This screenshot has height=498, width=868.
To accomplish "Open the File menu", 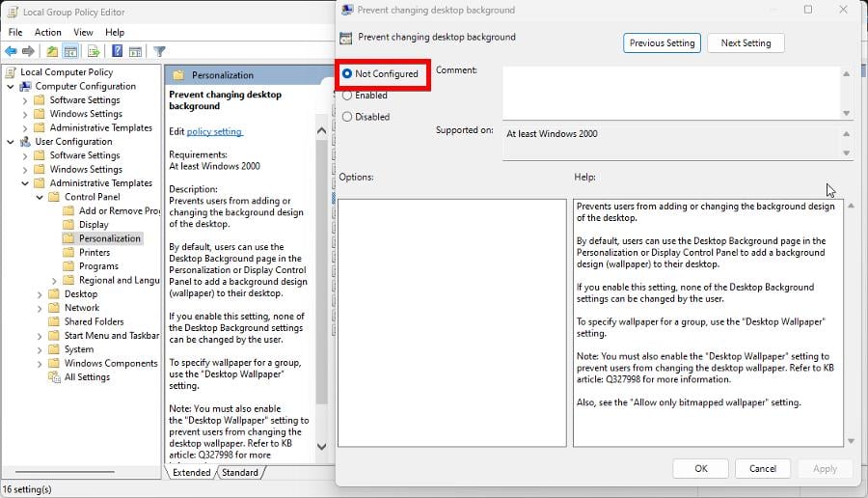I will [15, 32].
